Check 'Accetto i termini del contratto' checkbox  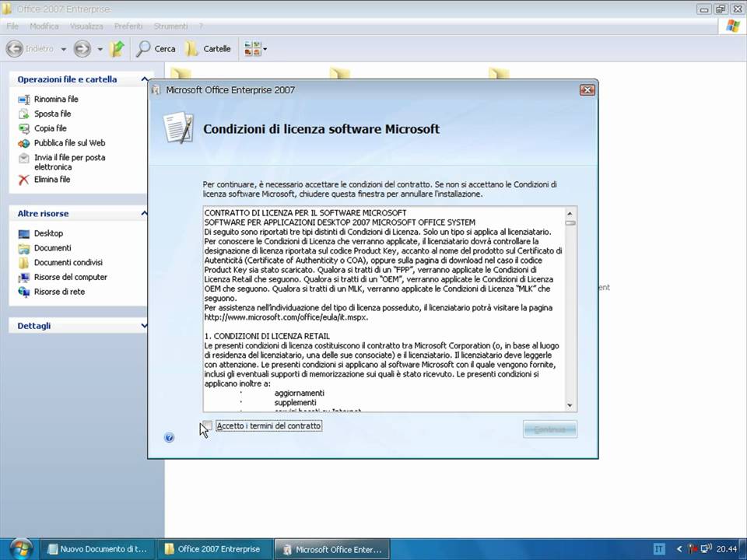click(207, 425)
